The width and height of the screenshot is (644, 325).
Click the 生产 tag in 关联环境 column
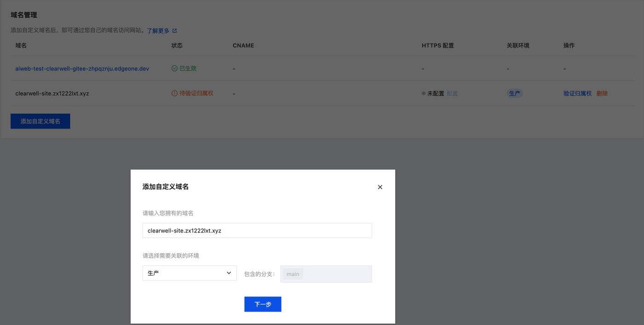click(515, 93)
